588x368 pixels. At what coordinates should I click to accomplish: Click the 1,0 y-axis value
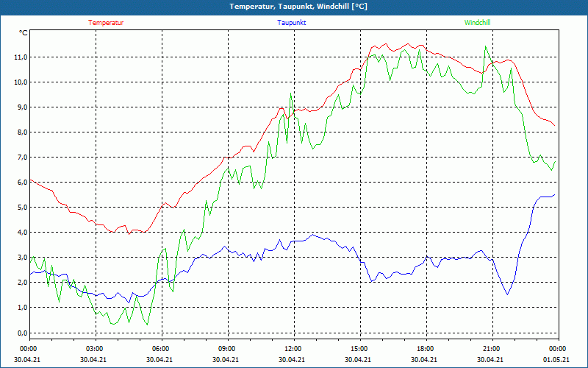pyautogui.click(x=22, y=308)
